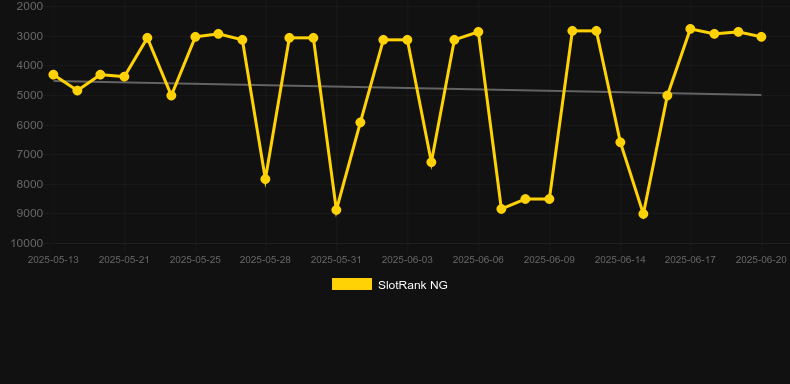790x384 pixels.
Task: Click the data point above 2025-05-25
Action: pos(195,37)
